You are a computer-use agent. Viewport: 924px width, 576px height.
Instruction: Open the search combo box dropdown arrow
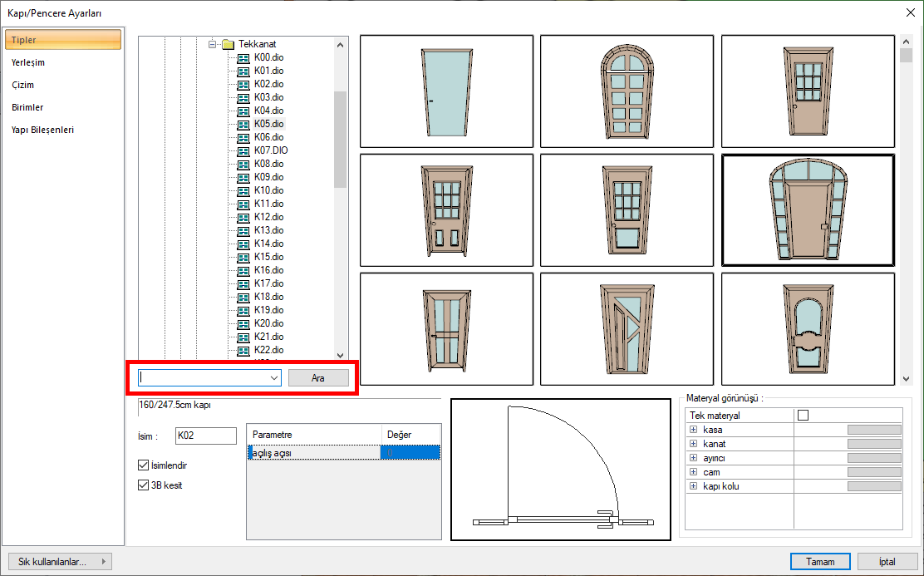point(274,377)
